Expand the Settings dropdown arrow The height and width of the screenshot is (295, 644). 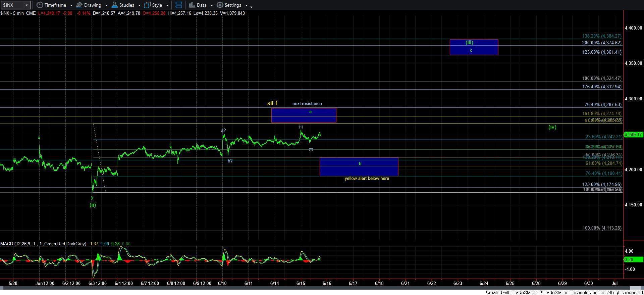[246, 5]
